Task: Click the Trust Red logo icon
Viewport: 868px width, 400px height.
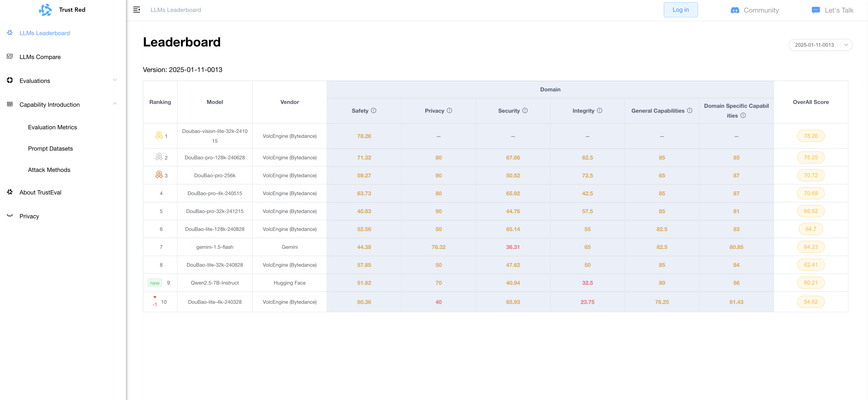Action: click(46, 10)
